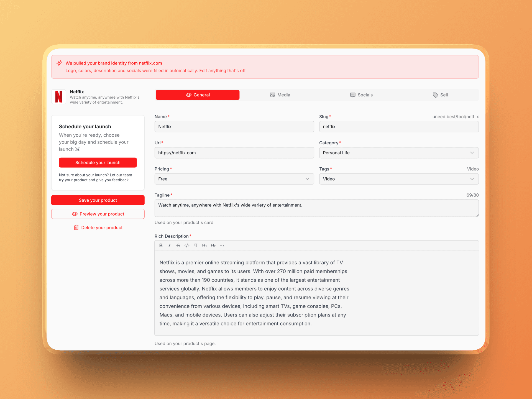The image size is (532, 399).
Task: Select the strikethrough formatting icon
Action: point(178,245)
